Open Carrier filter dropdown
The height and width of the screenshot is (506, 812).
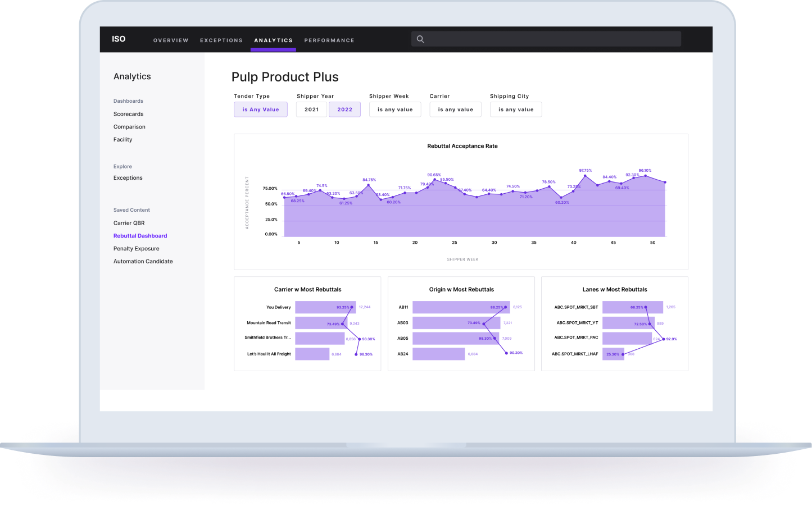click(455, 110)
